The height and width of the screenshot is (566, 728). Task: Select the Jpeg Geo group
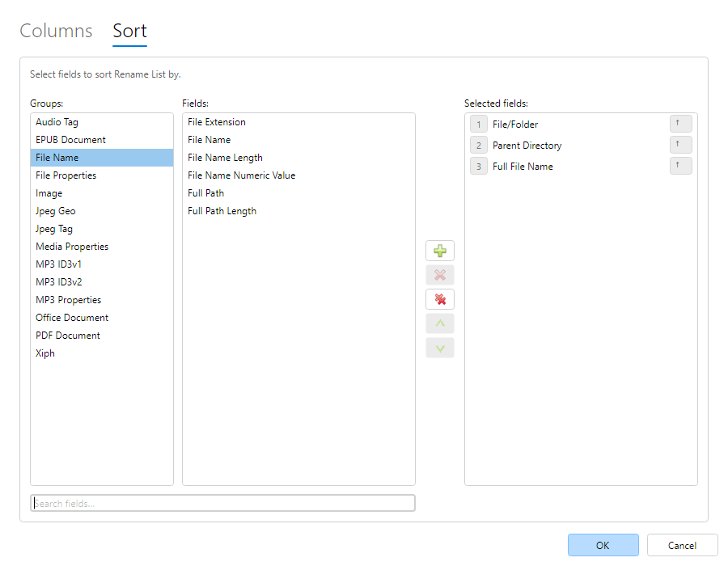(102, 211)
